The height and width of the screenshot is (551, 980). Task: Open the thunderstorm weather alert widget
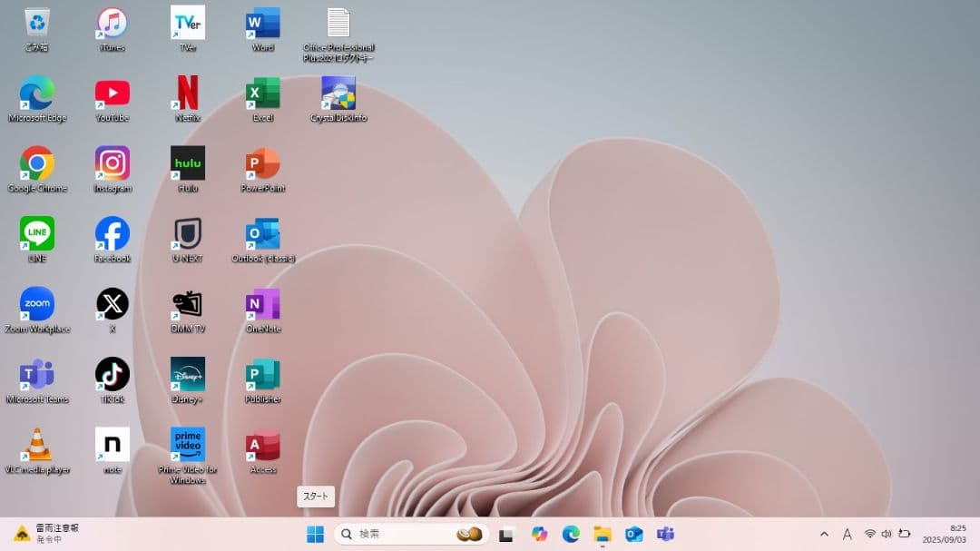[46, 534]
